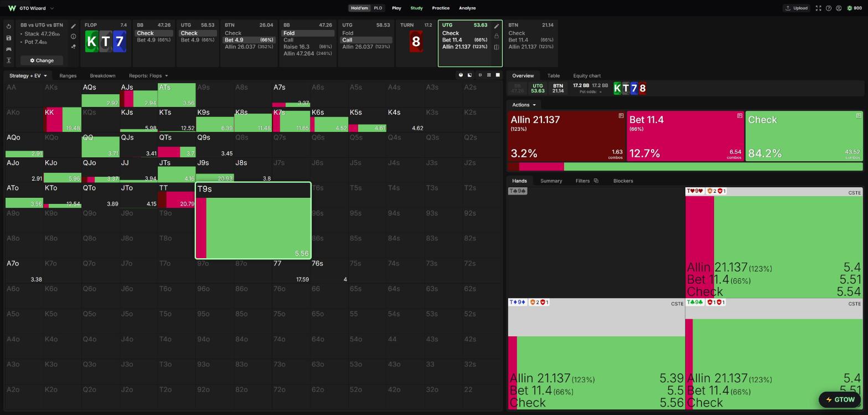Switch to the Blockers tab
Screen dimensions: 868x415
(623, 181)
